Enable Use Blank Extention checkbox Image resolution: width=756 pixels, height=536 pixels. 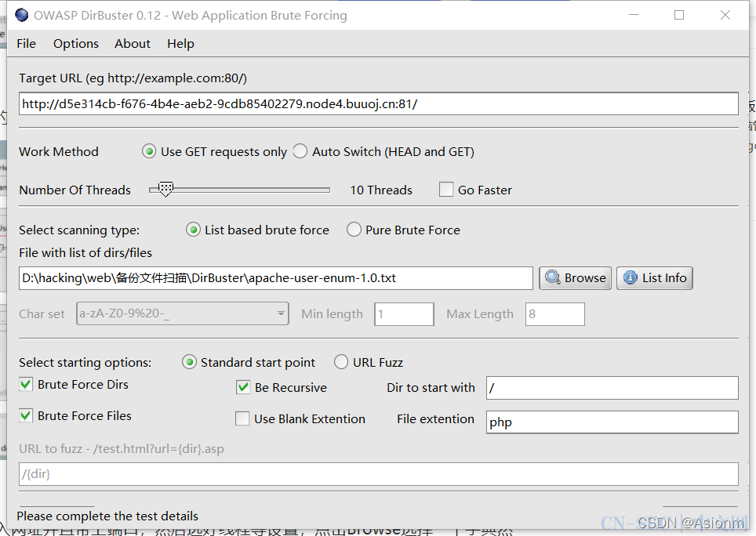243,419
